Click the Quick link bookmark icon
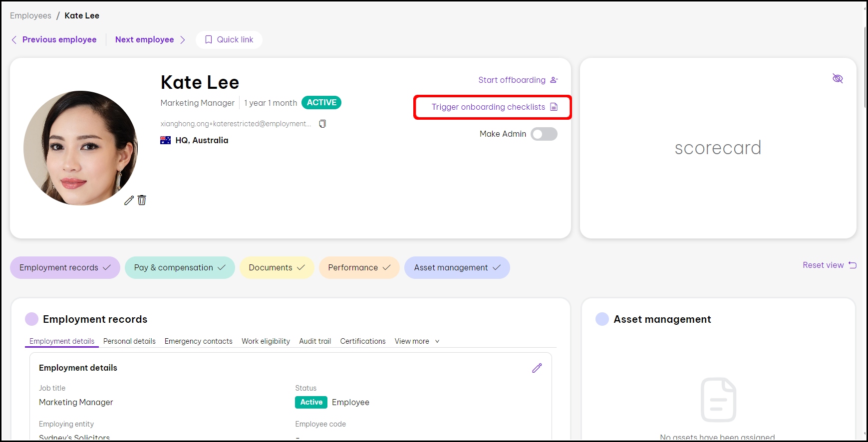The width and height of the screenshot is (868, 442). pyautogui.click(x=209, y=39)
